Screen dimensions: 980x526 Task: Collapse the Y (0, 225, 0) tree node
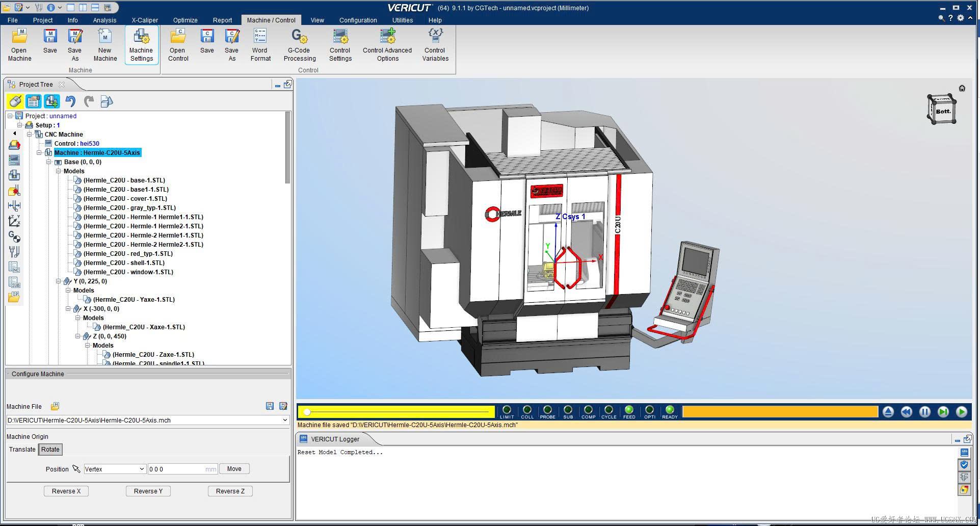59,281
